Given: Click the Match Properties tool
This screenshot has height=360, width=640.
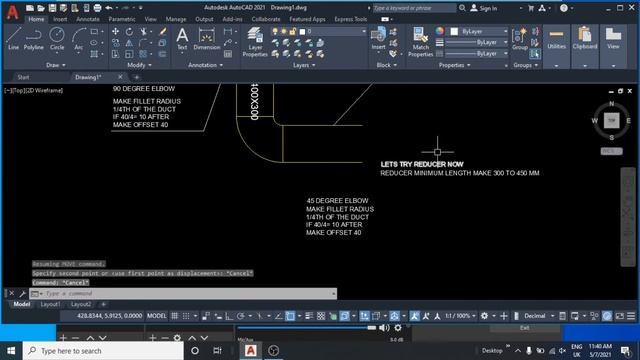Looking at the screenshot, I should point(420,42).
